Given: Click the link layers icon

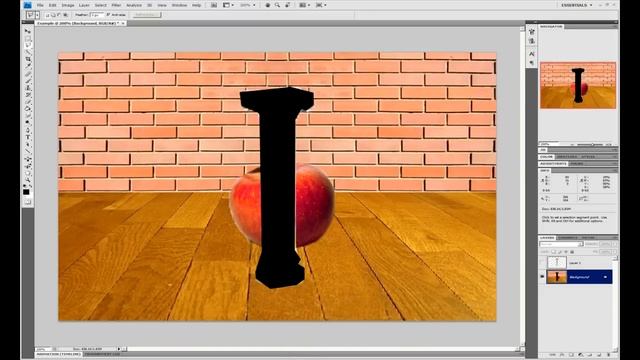Looking at the screenshot, I should 553,355.
